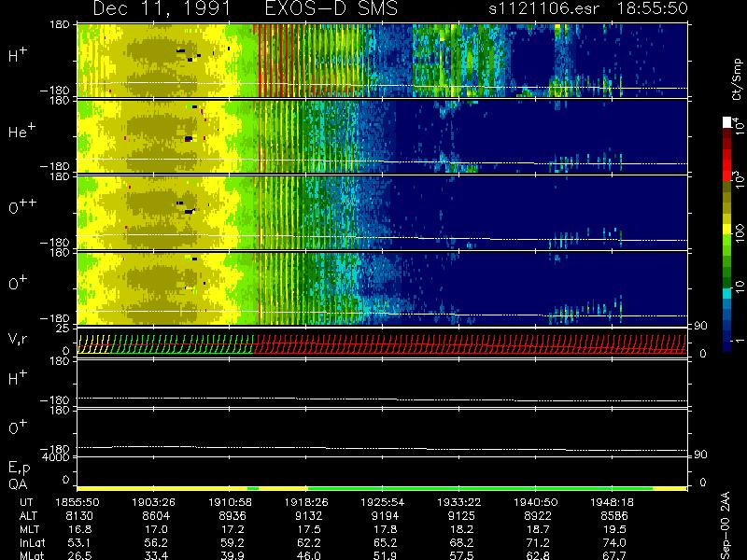Screen dimensions: 747x560
Task: Click the date title "Dec 11, 1991"
Action: (162, 9)
